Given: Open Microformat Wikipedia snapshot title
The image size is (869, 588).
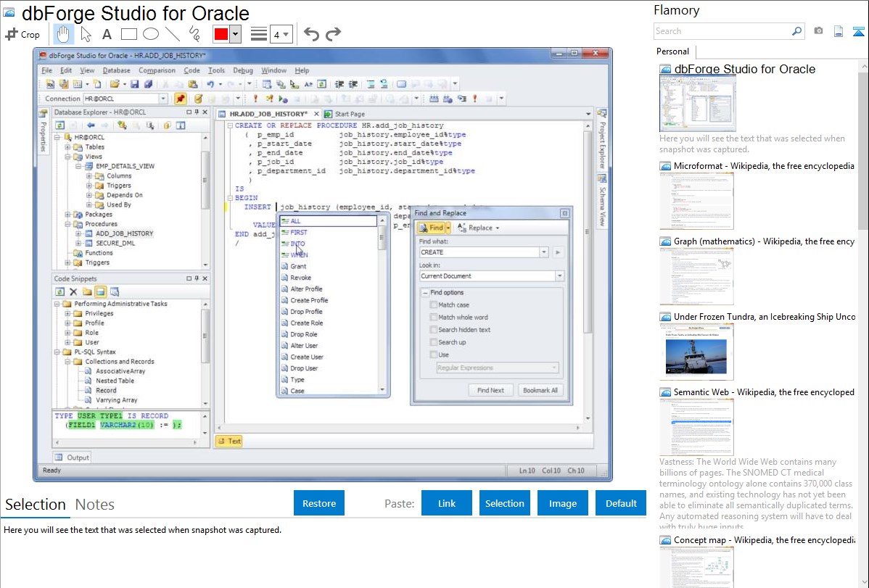Looking at the screenshot, I should (x=764, y=166).
